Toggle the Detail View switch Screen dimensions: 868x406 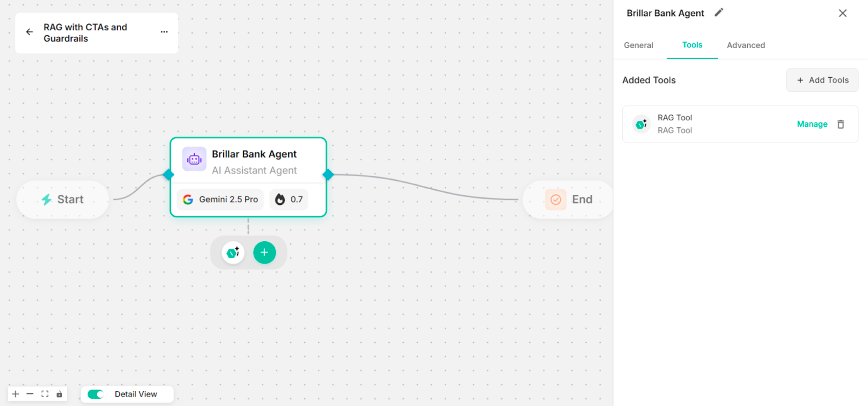(x=95, y=394)
